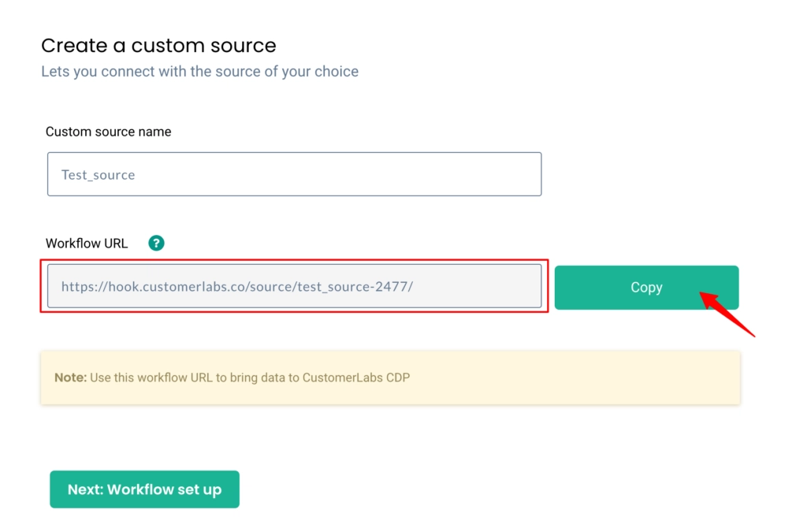This screenshot has height=532, width=807.
Task: Click the source connection subtitle text
Action: click(199, 71)
